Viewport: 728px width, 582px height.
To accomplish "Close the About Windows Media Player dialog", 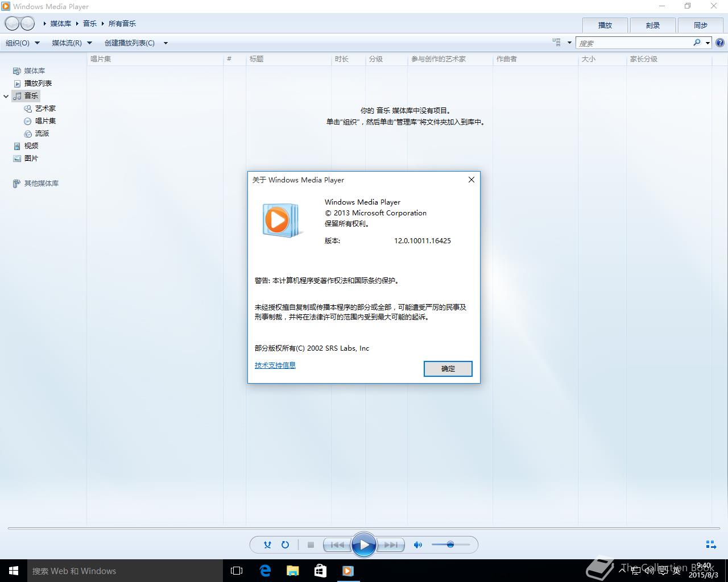I will pos(471,180).
